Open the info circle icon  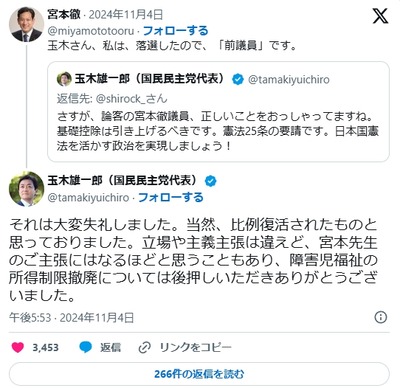click(381, 317)
